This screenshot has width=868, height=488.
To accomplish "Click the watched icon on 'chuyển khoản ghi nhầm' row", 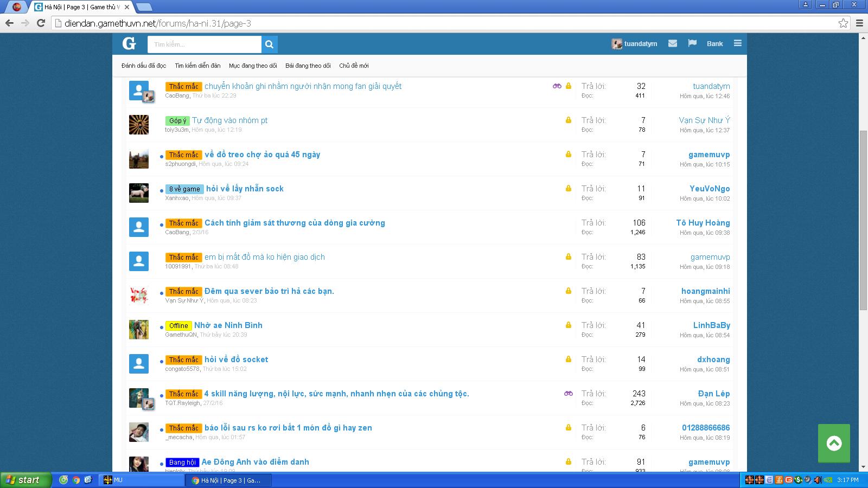I will (557, 86).
